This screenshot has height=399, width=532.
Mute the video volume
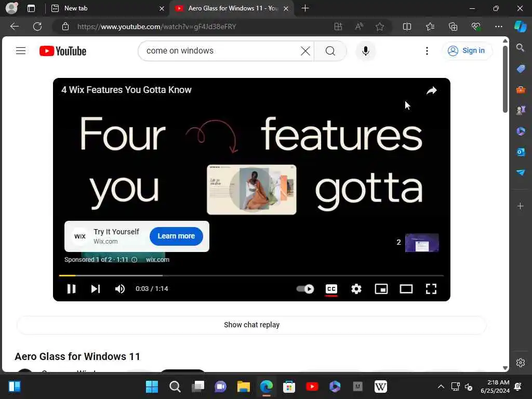[120, 289]
